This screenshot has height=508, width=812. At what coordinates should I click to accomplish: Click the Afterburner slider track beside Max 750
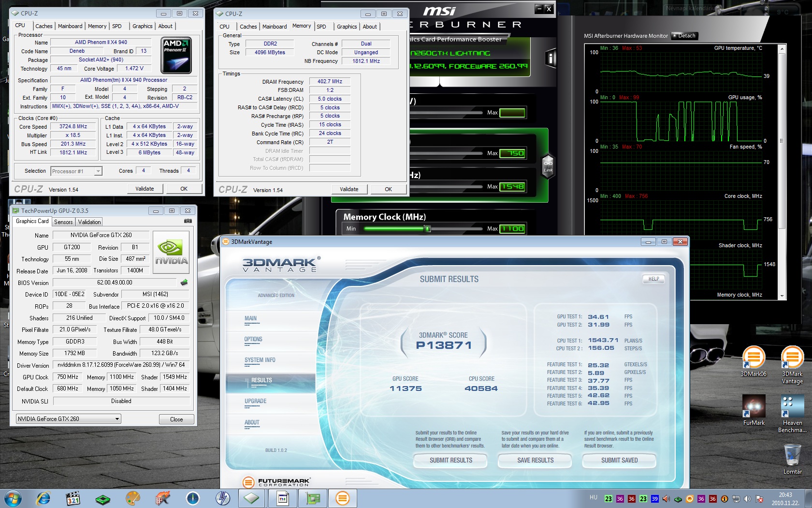click(x=446, y=153)
